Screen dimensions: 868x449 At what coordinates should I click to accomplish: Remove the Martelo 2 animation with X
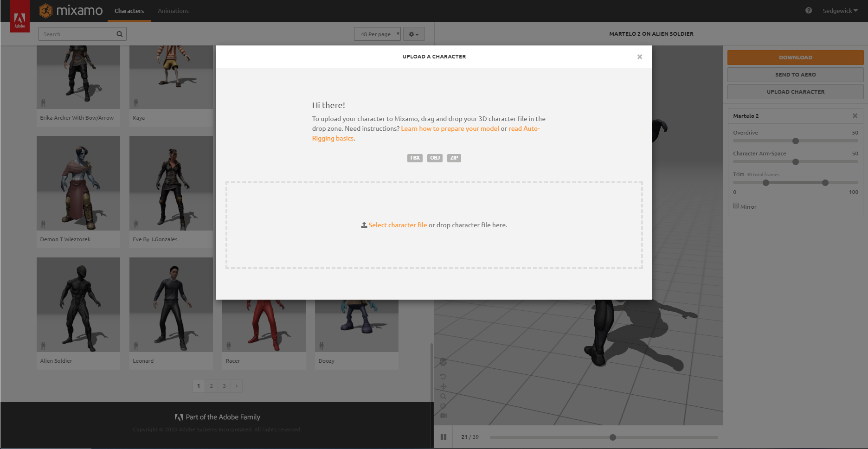click(x=855, y=115)
